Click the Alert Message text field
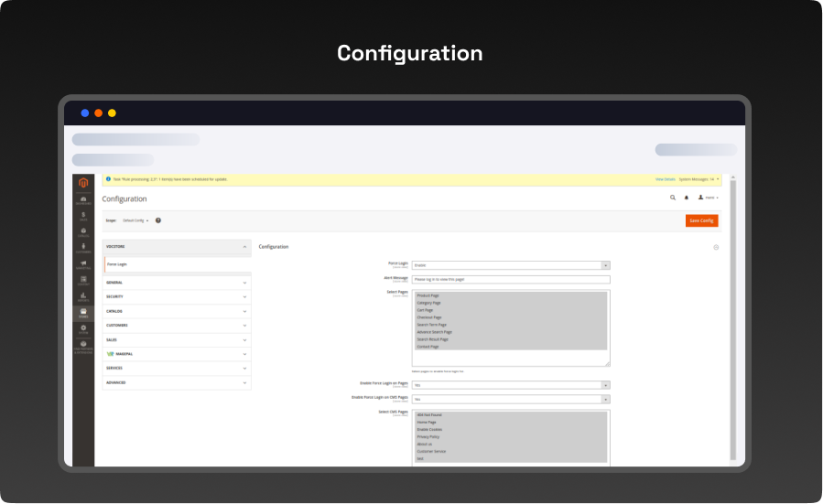Screen dimensions: 823x504 (511, 279)
